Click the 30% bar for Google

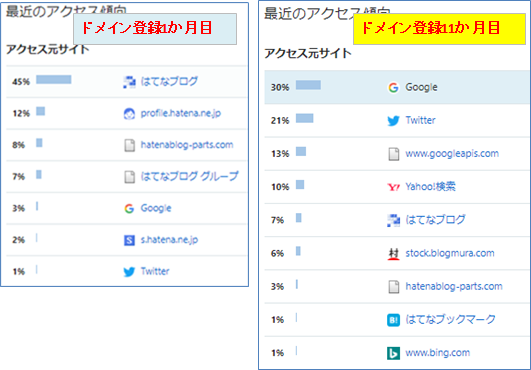point(308,85)
